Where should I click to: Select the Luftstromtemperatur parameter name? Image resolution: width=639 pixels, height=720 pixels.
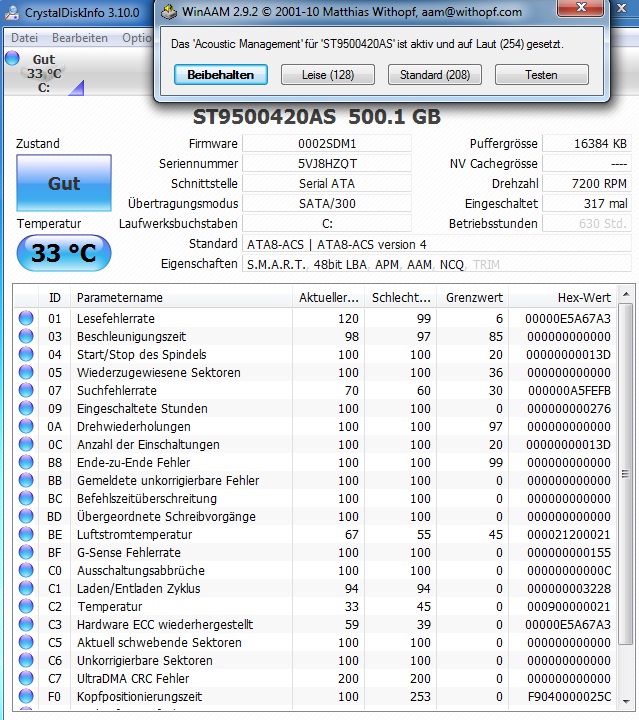tap(135, 534)
